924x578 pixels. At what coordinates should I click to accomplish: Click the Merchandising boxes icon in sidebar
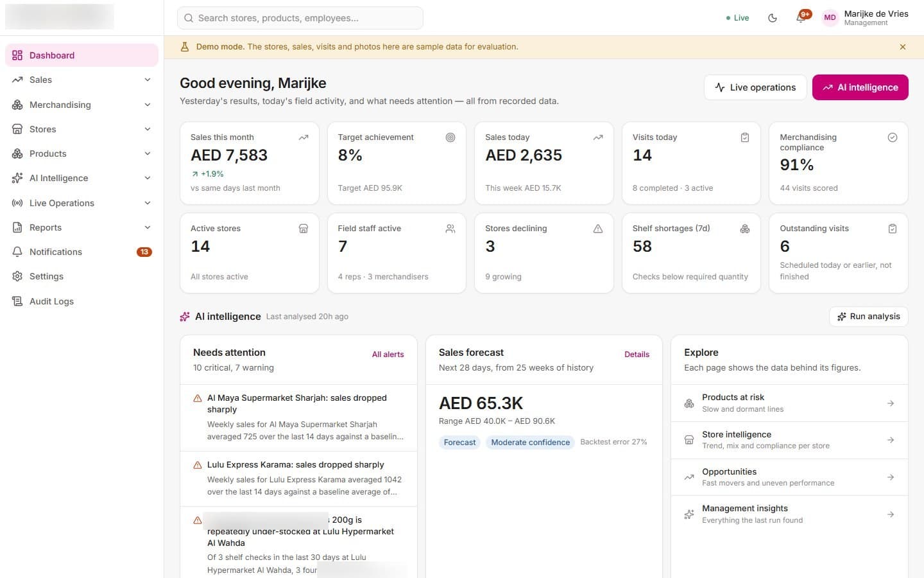pyautogui.click(x=17, y=105)
